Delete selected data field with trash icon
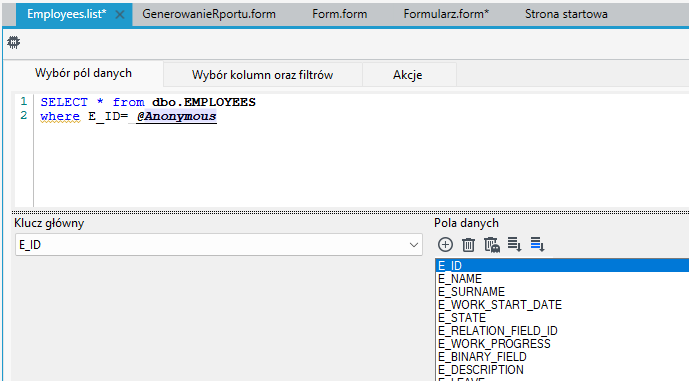Viewport: 689px width, 381px height. (x=468, y=244)
